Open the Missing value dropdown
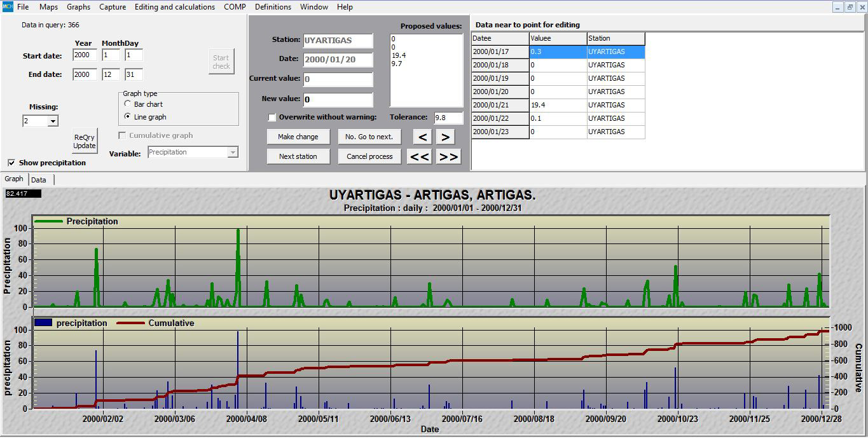The width and height of the screenshot is (868, 438). coord(53,121)
